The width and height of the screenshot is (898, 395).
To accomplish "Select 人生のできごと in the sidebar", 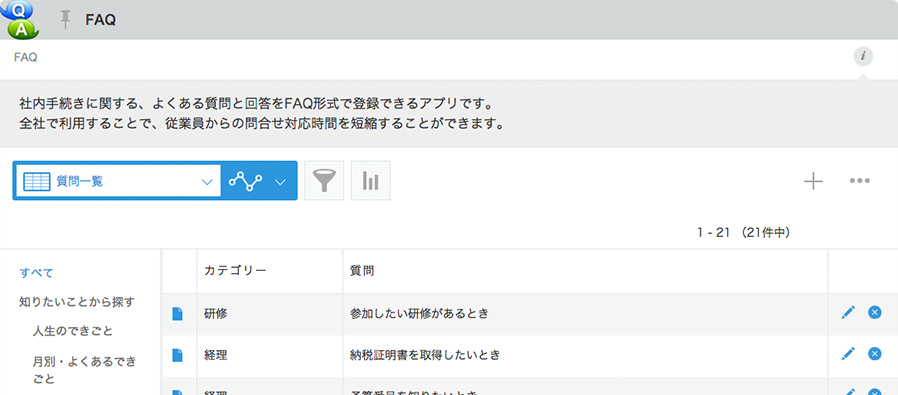I will [x=73, y=331].
